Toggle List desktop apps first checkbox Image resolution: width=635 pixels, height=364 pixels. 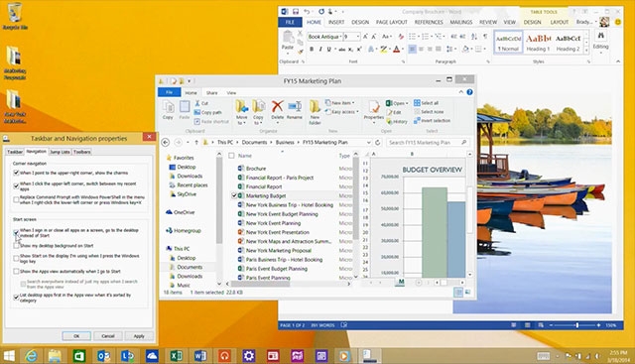coord(16,298)
